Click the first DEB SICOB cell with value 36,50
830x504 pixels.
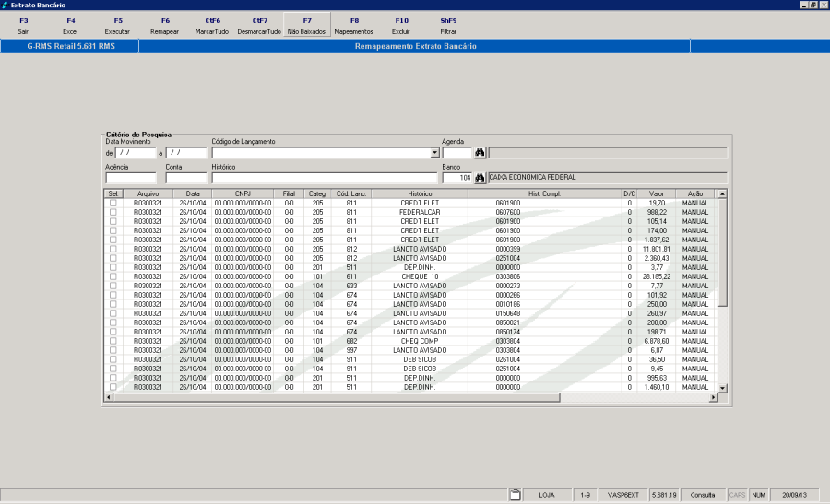[x=420, y=359]
